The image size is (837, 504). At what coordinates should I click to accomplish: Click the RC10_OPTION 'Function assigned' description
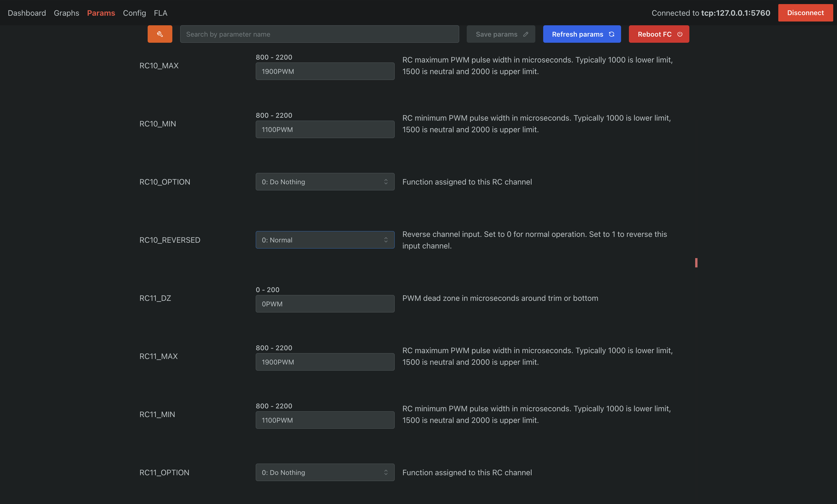[x=467, y=182]
